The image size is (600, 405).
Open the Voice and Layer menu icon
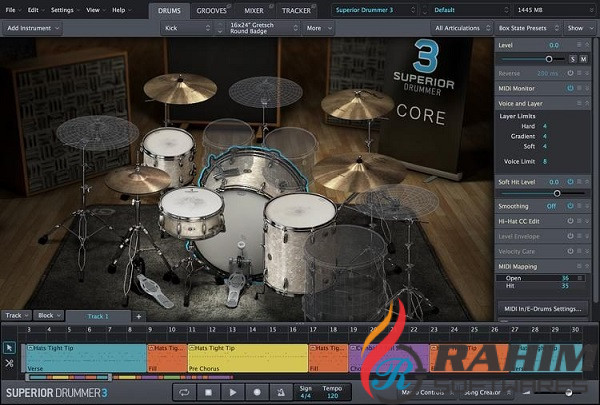(x=579, y=103)
